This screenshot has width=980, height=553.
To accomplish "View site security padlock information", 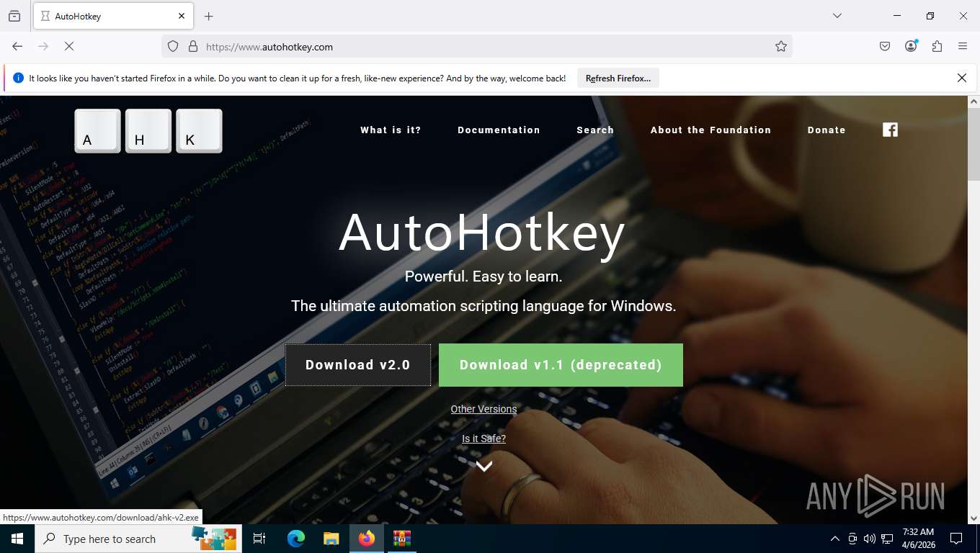I will click(x=192, y=46).
